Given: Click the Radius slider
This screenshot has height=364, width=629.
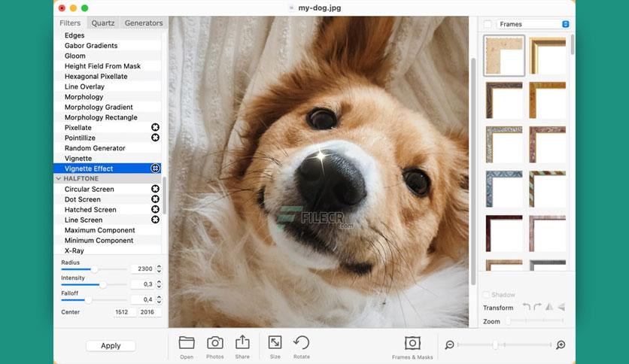Looking at the screenshot, I should pos(94,269).
